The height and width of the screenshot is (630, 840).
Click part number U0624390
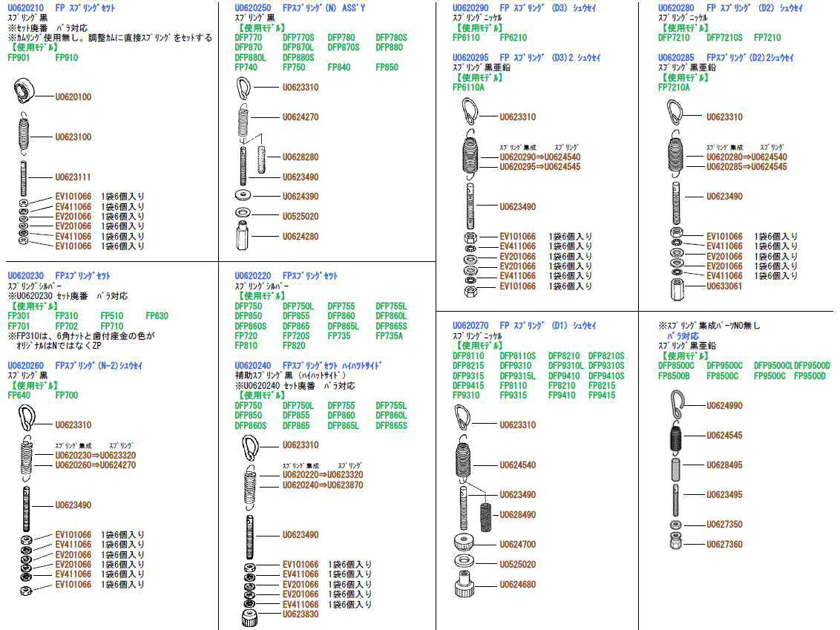[301, 197]
